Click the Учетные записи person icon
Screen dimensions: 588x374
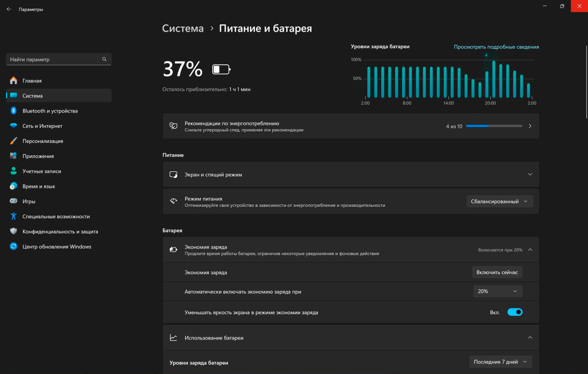point(14,171)
